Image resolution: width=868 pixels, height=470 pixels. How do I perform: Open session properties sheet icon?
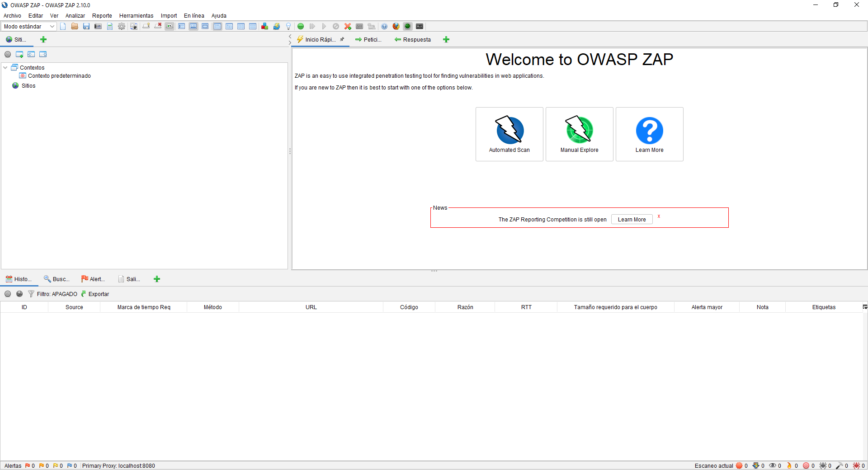click(x=110, y=26)
